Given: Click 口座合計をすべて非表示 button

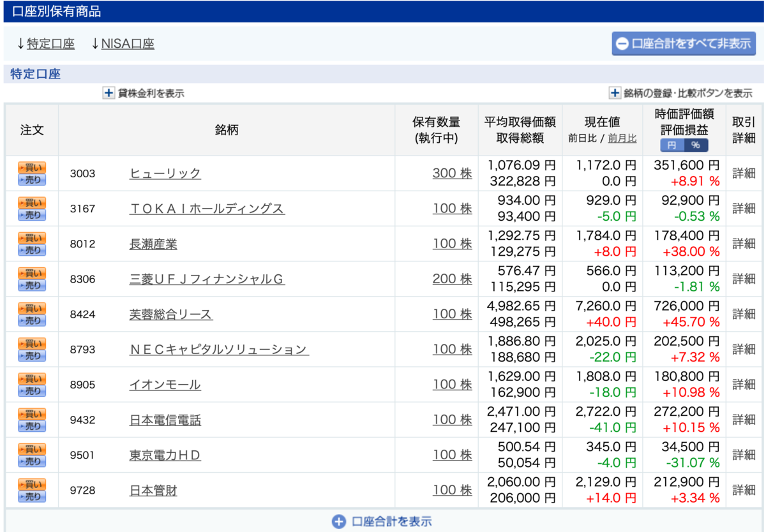Looking at the screenshot, I should (684, 43).
